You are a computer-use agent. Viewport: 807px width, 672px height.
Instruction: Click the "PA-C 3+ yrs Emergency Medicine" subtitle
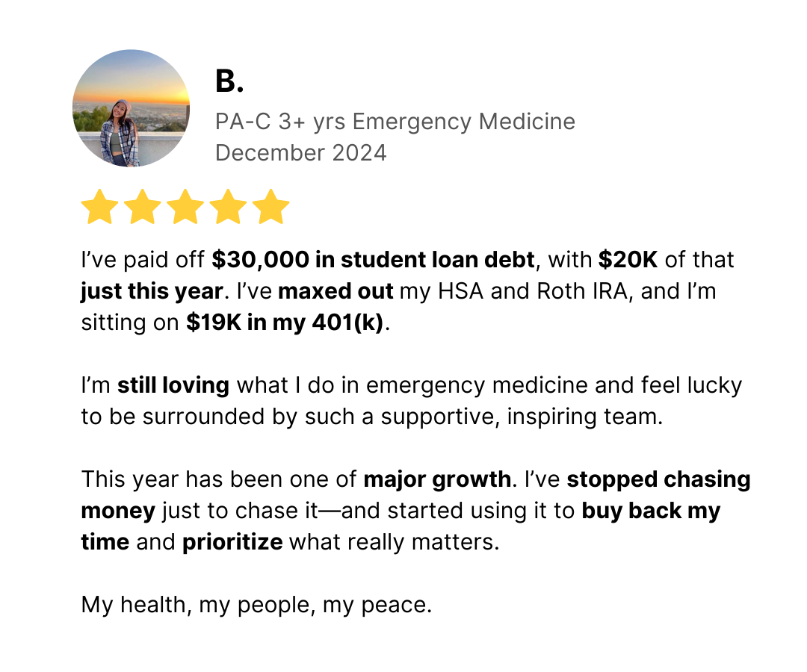pos(395,122)
